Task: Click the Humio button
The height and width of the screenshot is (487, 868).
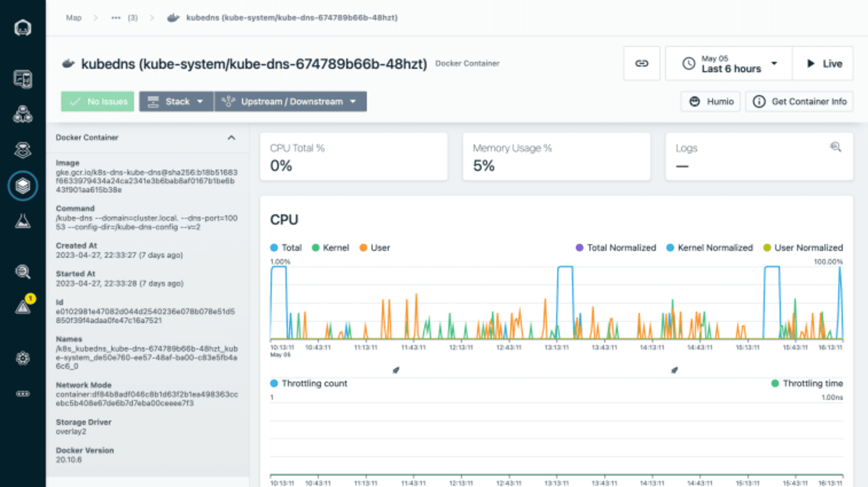Action: [x=711, y=101]
